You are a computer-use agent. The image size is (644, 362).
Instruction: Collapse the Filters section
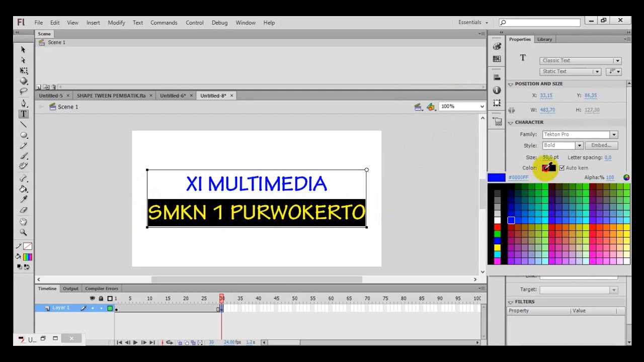(x=510, y=302)
